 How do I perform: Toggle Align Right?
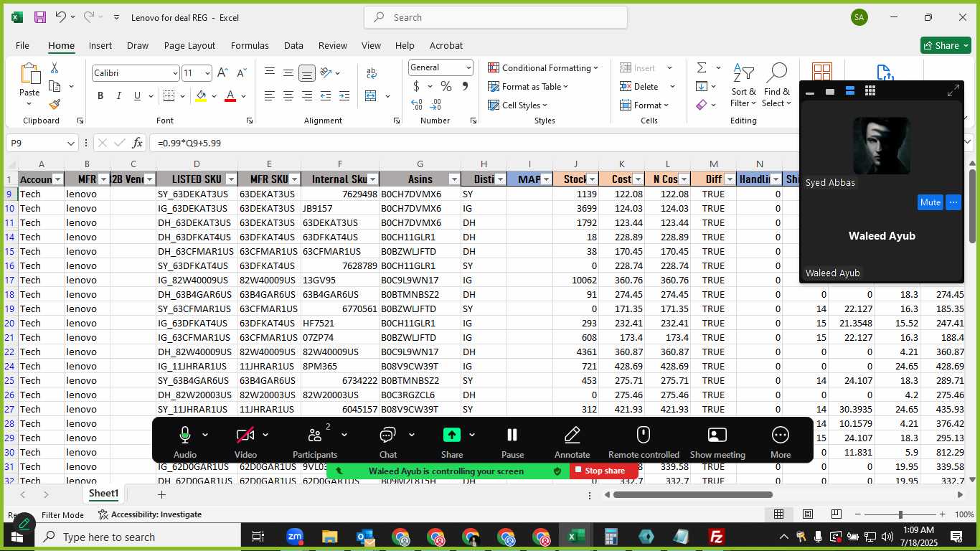(307, 96)
